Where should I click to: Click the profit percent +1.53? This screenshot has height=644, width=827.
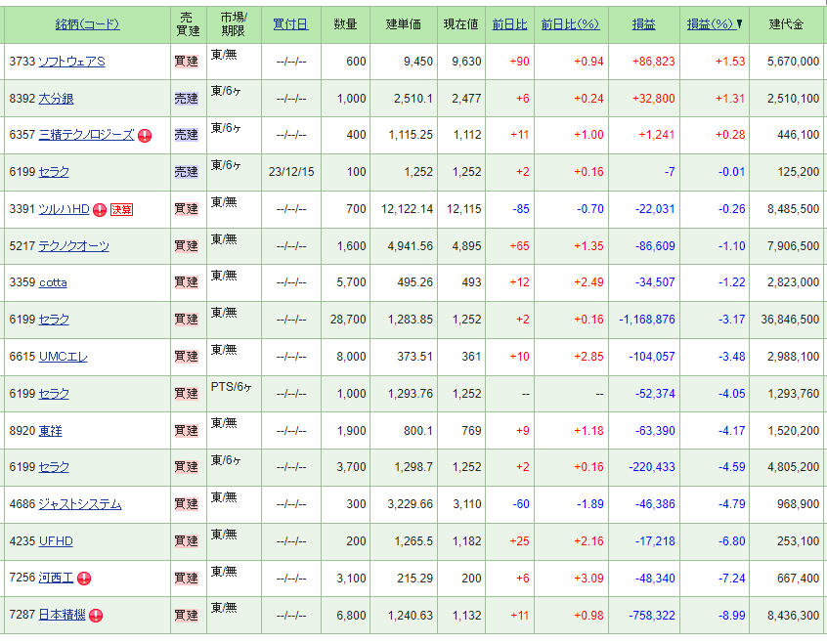730,62
